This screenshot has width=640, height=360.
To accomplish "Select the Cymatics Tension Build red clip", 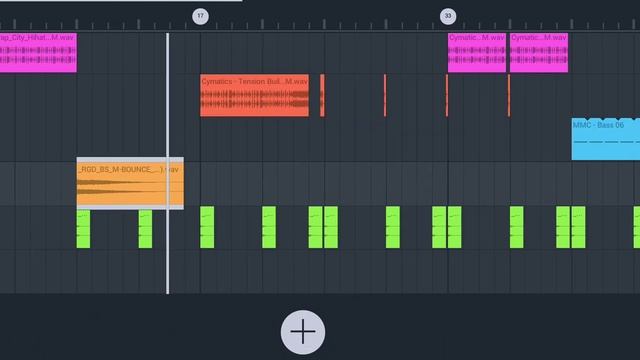I will coord(254,96).
